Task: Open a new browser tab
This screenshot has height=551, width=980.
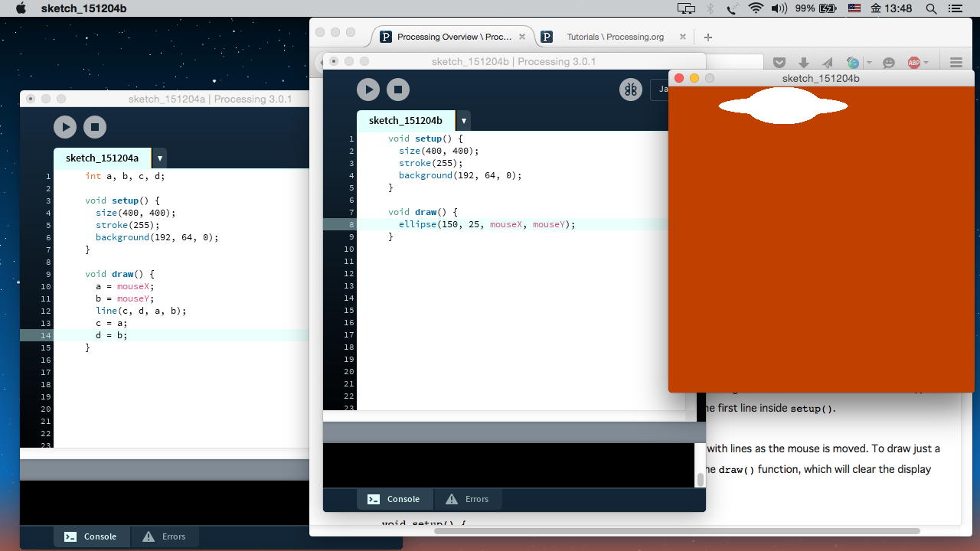Action: (708, 37)
